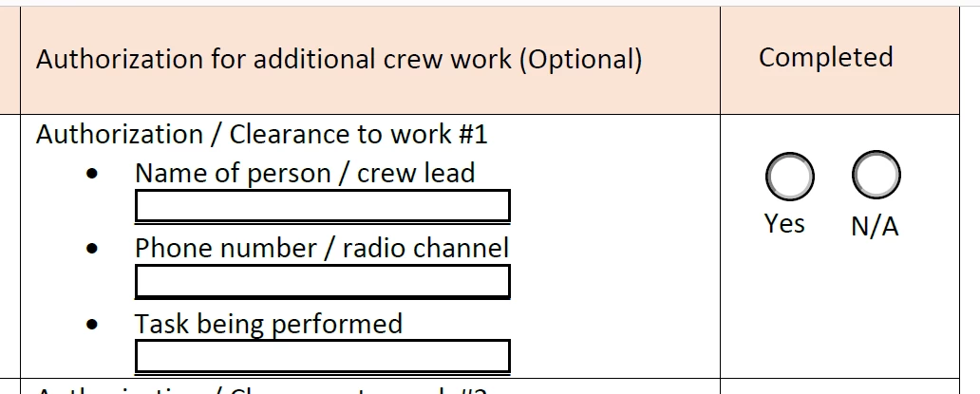980x394 pixels.
Task: Click the Authorization for additional crew work heading
Action: click(339, 59)
